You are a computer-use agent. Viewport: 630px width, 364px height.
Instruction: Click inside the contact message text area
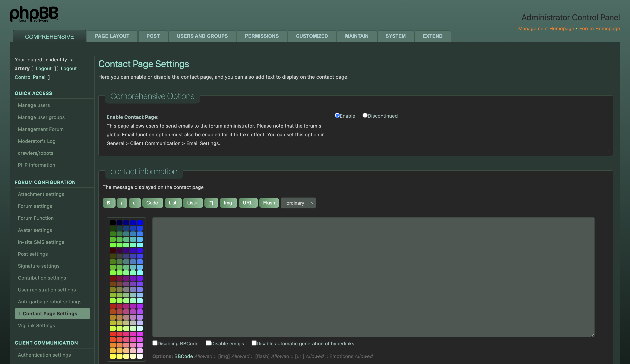(x=373, y=277)
